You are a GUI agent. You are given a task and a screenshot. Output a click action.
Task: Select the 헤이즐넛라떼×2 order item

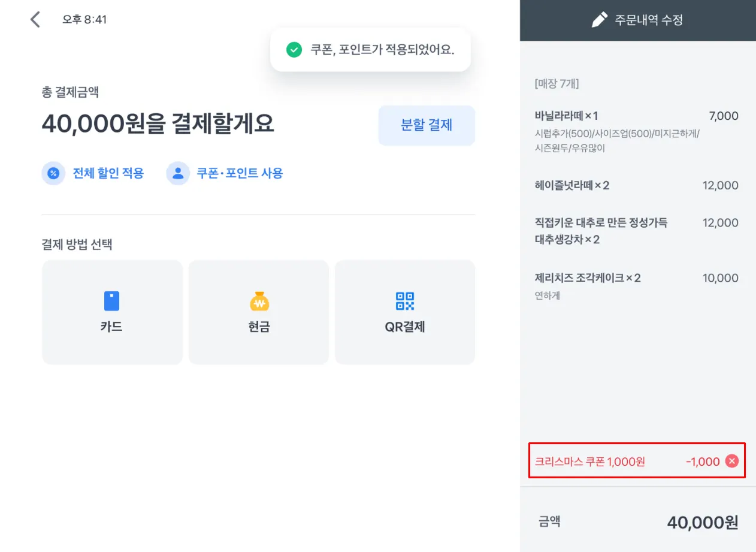click(637, 185)
